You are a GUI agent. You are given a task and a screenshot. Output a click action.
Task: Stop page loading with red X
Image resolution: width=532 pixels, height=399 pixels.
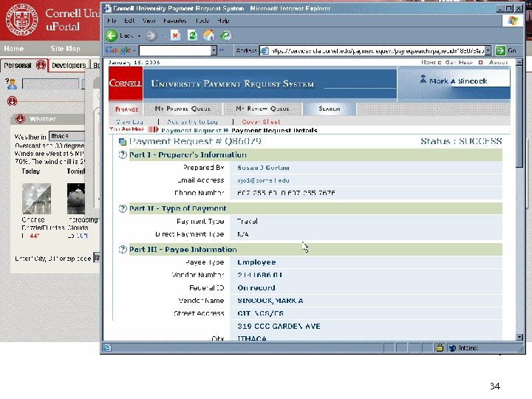(x=175, y=35)
